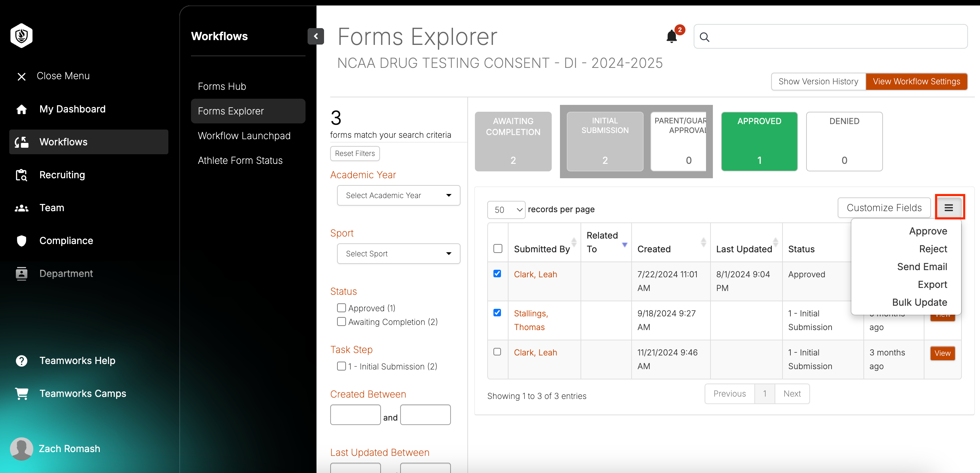Click Reset Filters button

click(x=355, y=154)
